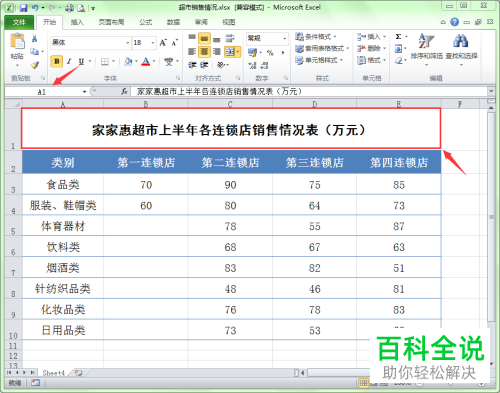Click the quick print printer icon
Image resolution: width=500 pixels, height=393 pixels.
tap(69, 8)
